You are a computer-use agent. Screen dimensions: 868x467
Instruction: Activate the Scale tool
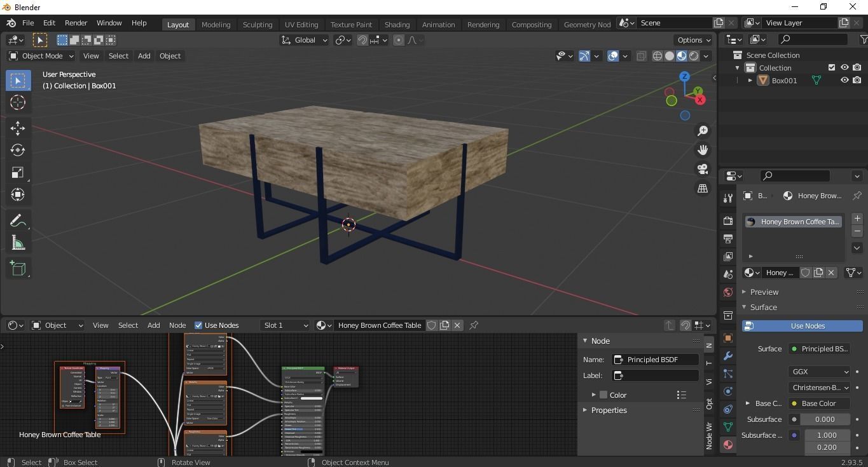18,172
